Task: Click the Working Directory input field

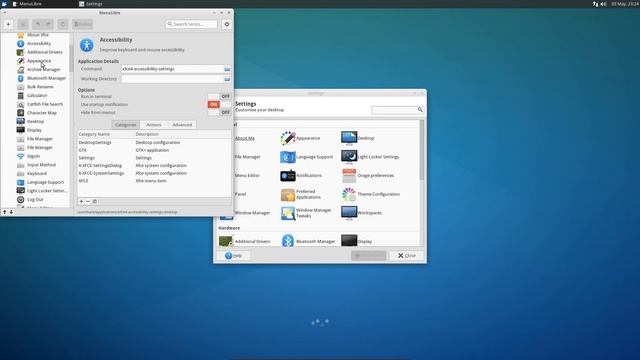Action: click(x=172, y=79)
